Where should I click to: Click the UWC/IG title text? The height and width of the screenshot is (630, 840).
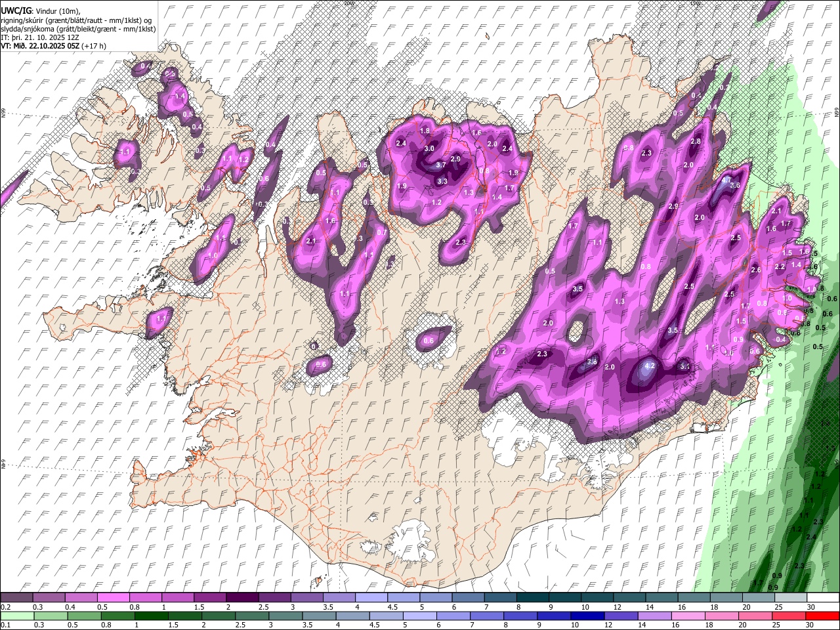coord(16,11)
